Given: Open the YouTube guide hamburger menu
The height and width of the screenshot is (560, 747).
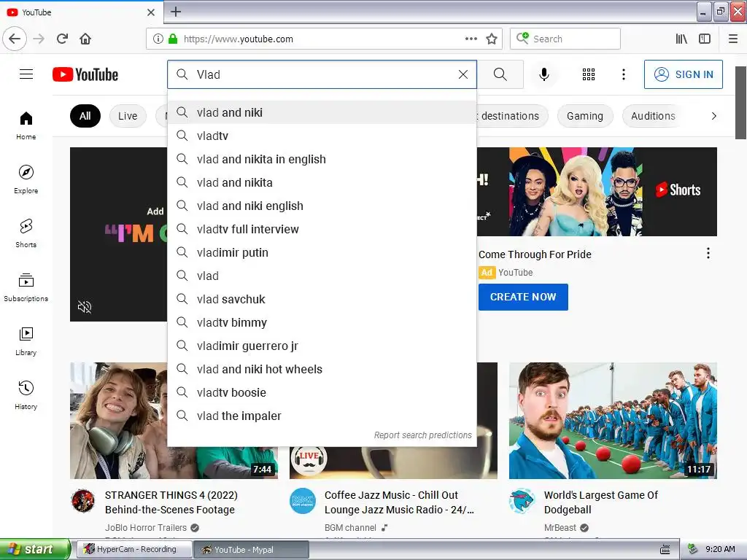Looking at the screenshot, I should pyautogui.click(x=26, y=74).
